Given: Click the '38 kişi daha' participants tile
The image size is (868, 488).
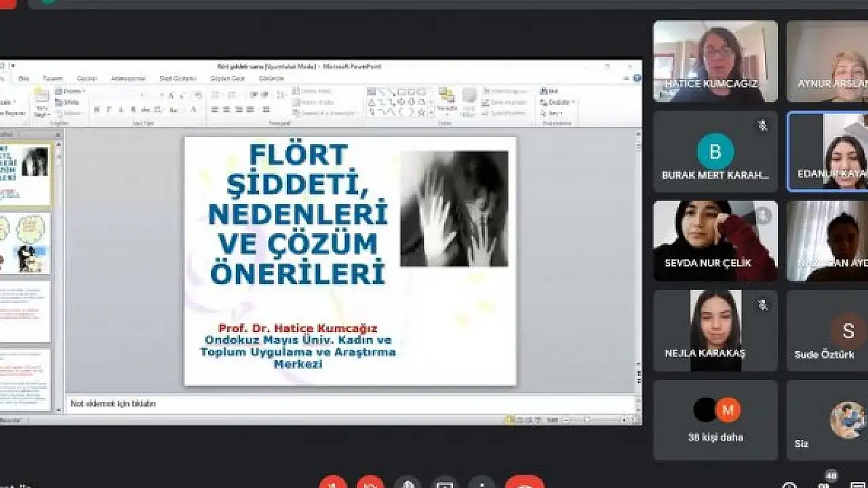Looking at the screenshot, I should tap(715, 420).
